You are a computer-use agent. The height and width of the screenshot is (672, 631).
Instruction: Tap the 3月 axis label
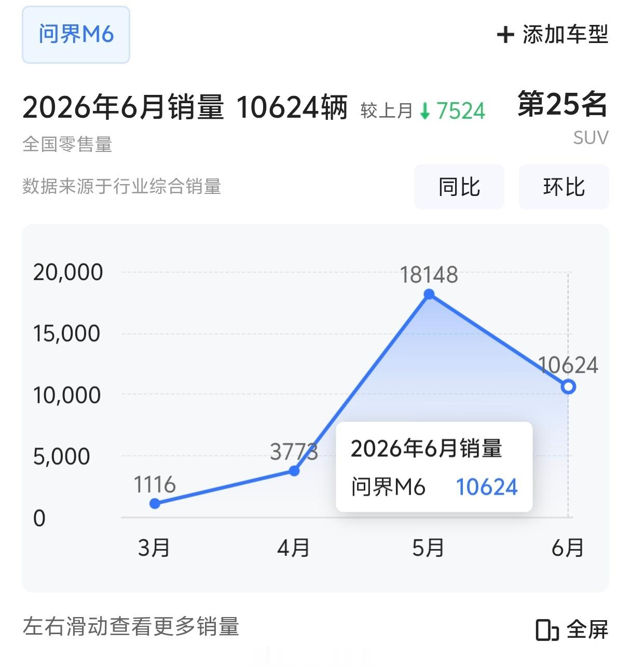point(154,548)
